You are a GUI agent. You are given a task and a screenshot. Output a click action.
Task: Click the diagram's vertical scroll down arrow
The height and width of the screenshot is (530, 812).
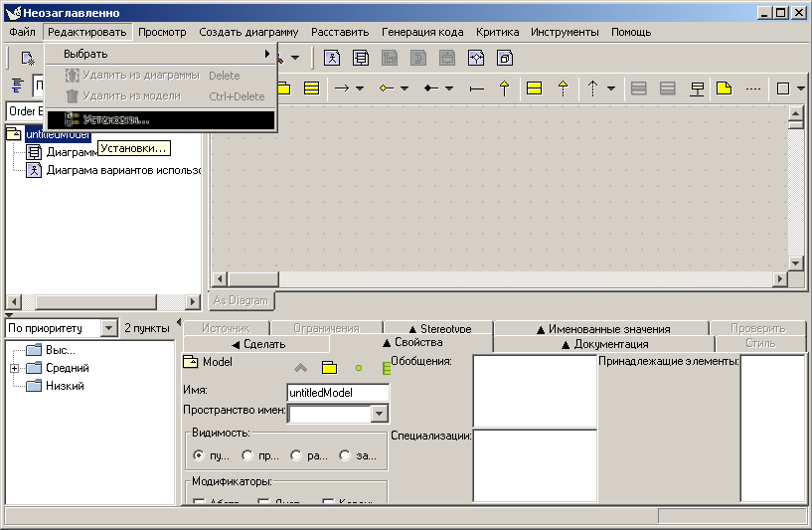796,264
